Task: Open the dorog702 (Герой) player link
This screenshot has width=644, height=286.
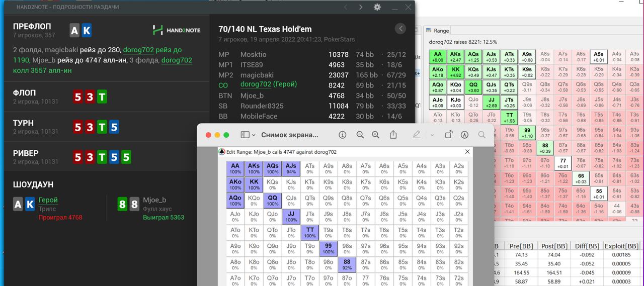Action: point(269,84)
